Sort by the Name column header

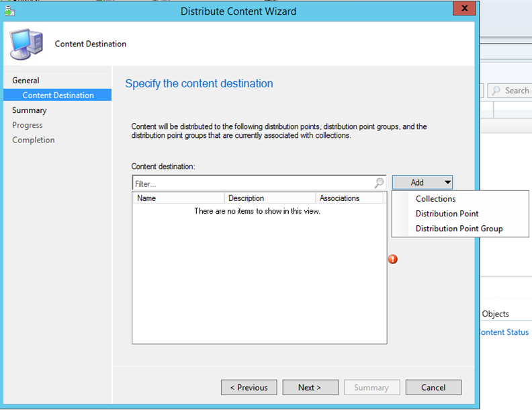tap(179, 198)
